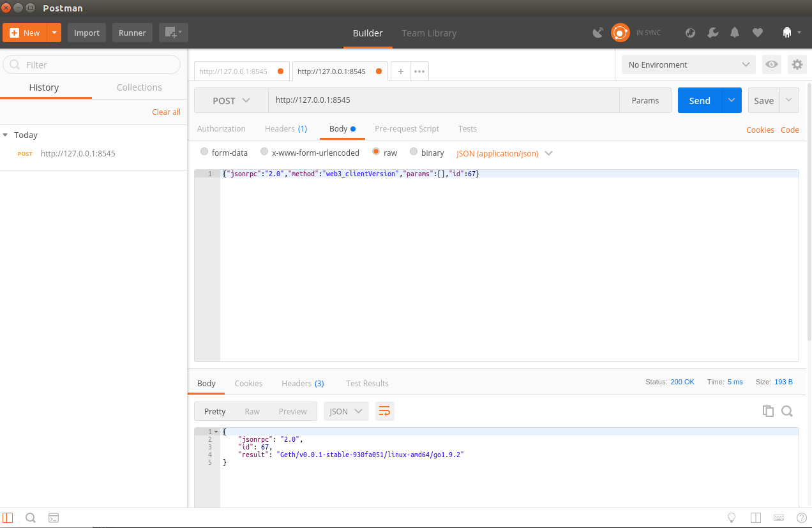Viewport: 812px width, 528px height.
Task: Open the JSON (application/json) content type dropdown
Action: coord(504,153)
